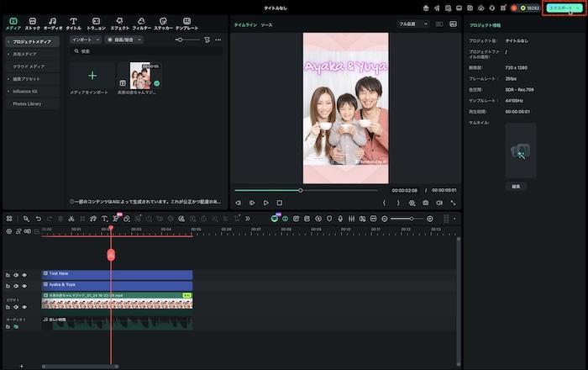
Task: Hide the Text Here track with its eye icon
Action: pos(24,275)
